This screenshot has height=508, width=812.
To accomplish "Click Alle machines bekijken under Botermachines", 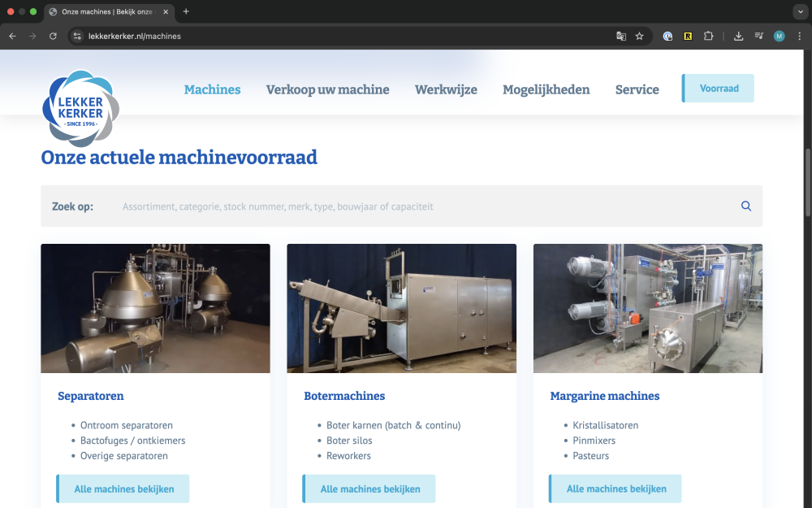I will point(369,488).
